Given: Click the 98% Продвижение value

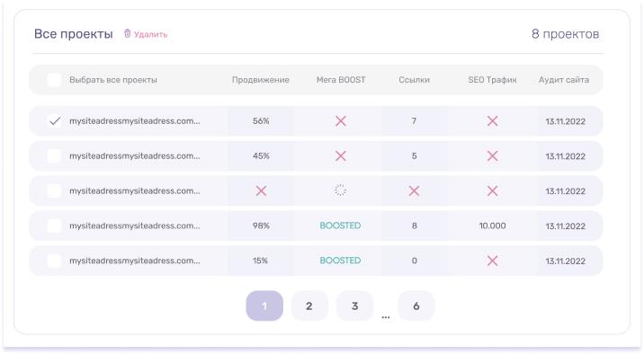Looking at the screenshot, I should (x=261, y=226).
